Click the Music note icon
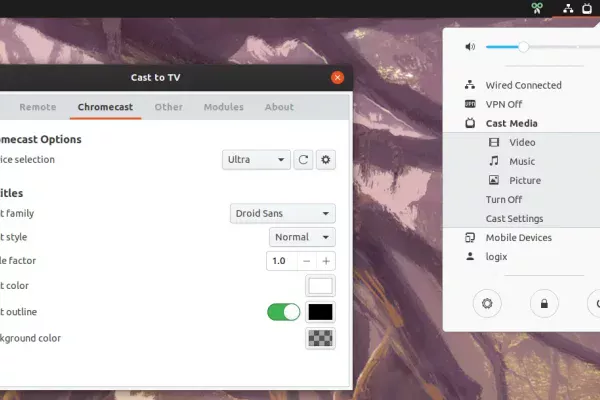Image resolution: width=600 pixels, height=400 pixels. click(494, 161)
